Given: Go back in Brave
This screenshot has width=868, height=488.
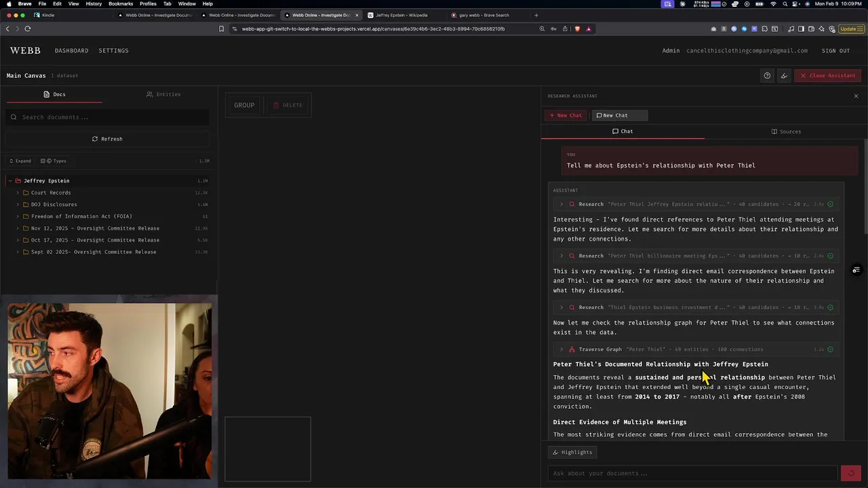Looking at the screenshot, I should [x=7, y=28].
